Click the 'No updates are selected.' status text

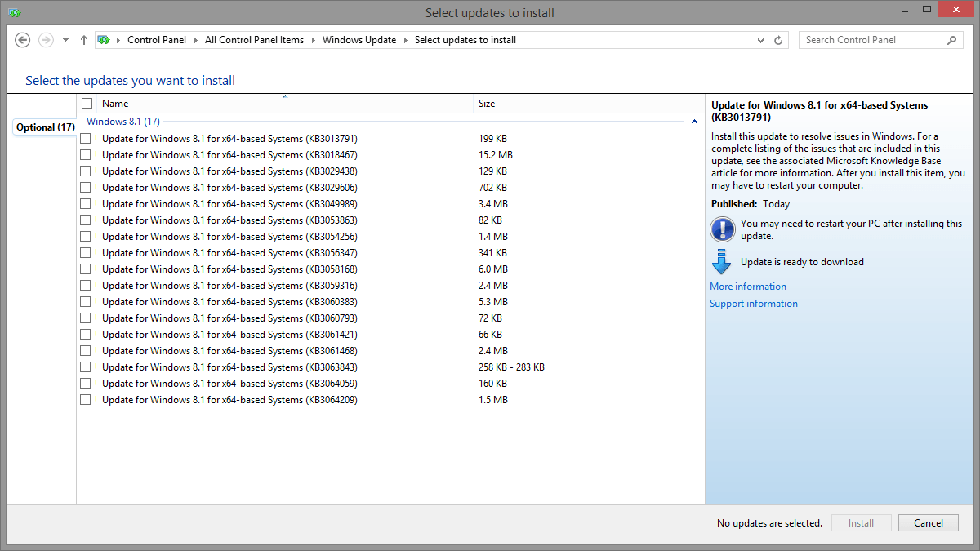[769, 523]
